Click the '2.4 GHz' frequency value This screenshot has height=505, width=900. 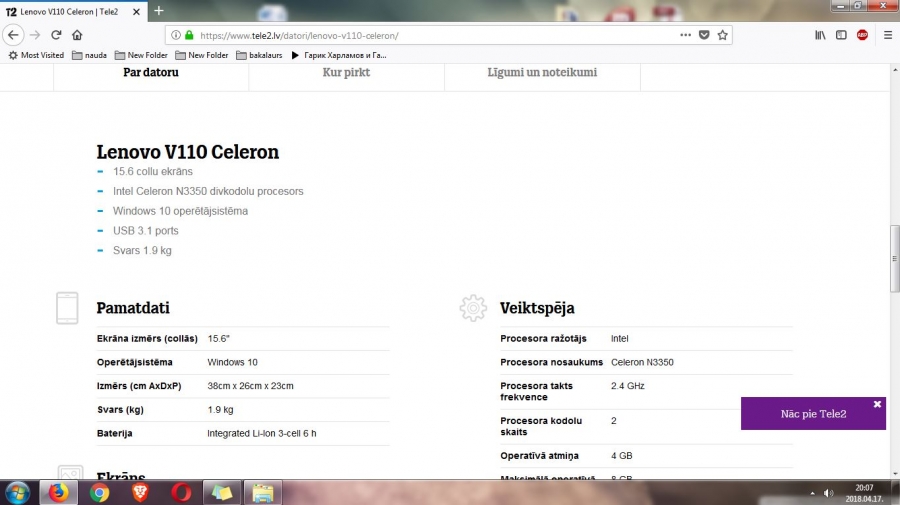tap(627, 386)
